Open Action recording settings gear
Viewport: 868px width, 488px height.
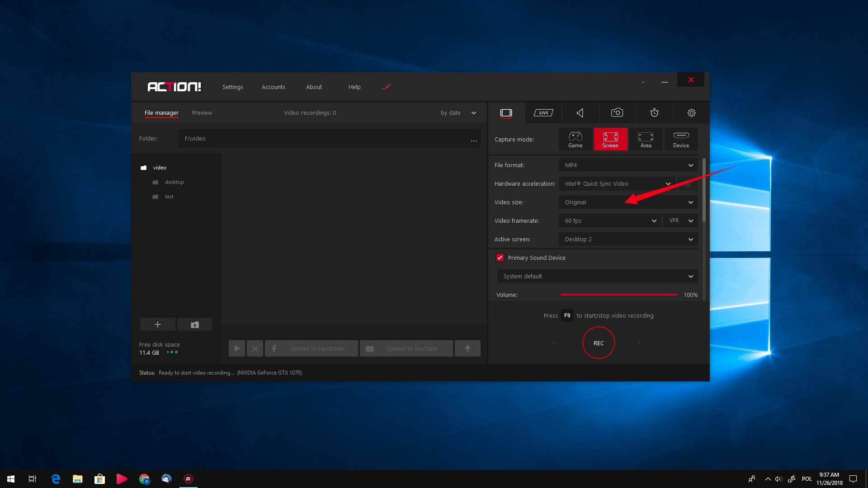(691, 113)
